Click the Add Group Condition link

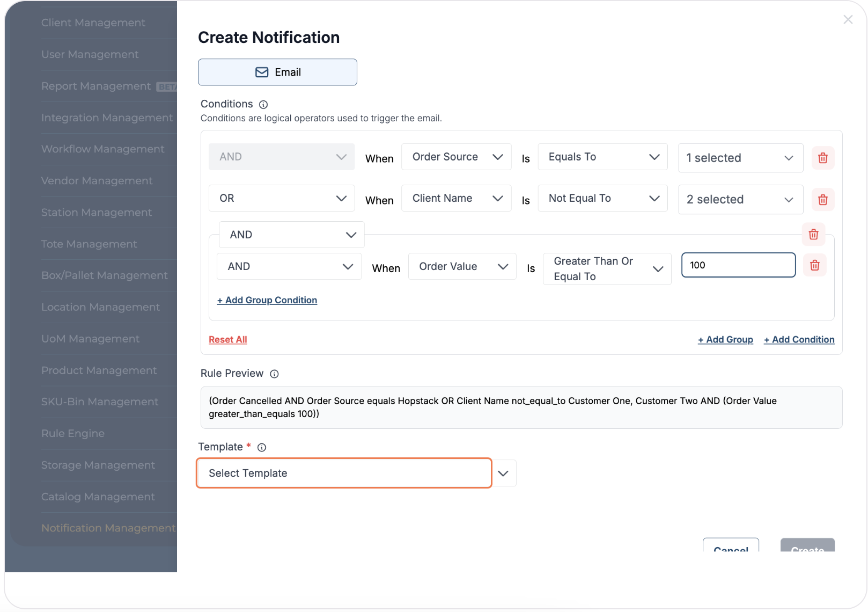point(267,300)
